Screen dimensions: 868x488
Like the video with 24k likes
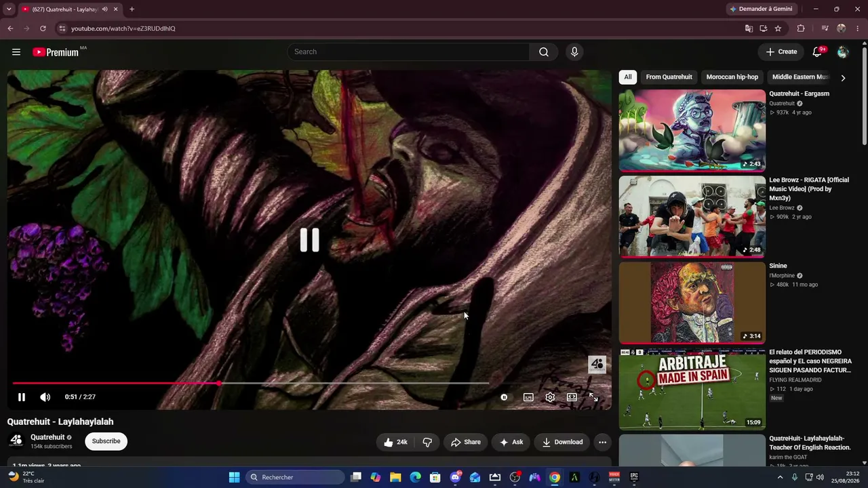(x=395, y=443)
